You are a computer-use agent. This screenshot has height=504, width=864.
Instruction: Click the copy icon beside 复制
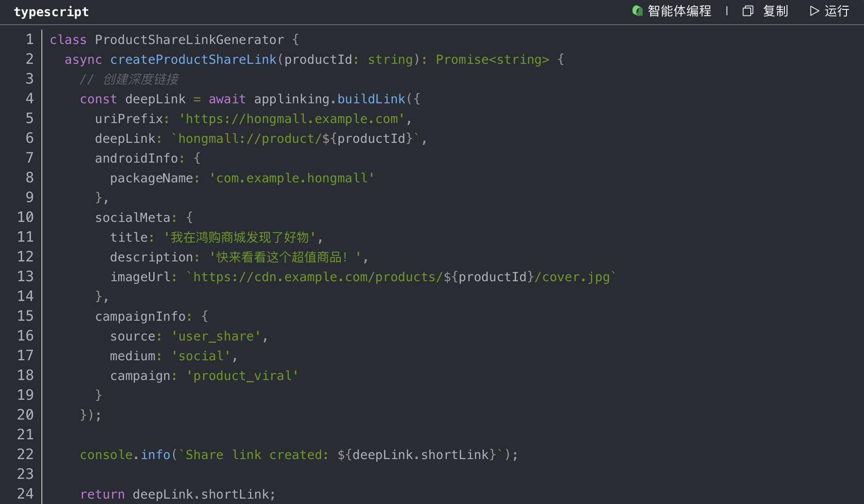(748, 11)
